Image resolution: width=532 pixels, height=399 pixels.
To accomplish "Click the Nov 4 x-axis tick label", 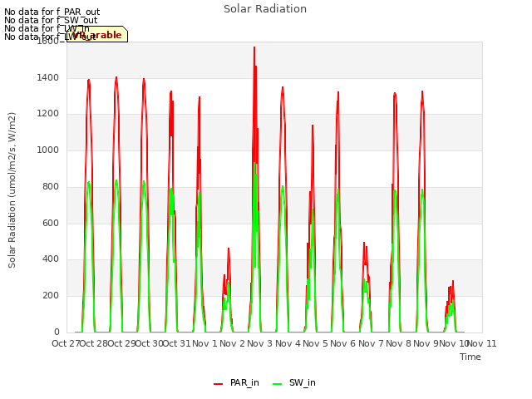I will 288,343.
